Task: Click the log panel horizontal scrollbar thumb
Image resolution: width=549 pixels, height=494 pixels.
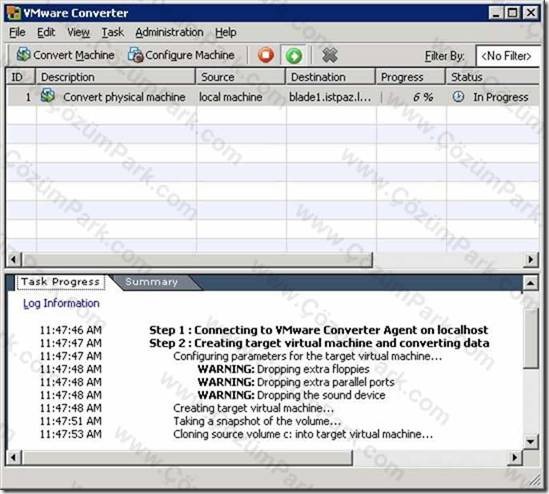Action: pyautogui.click(x=187, y=458)
